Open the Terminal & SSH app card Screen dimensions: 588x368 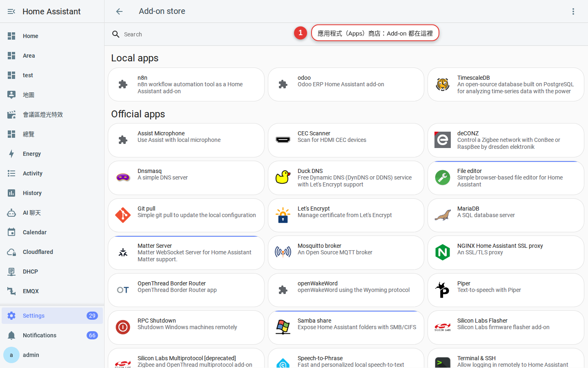click(506, 358)
